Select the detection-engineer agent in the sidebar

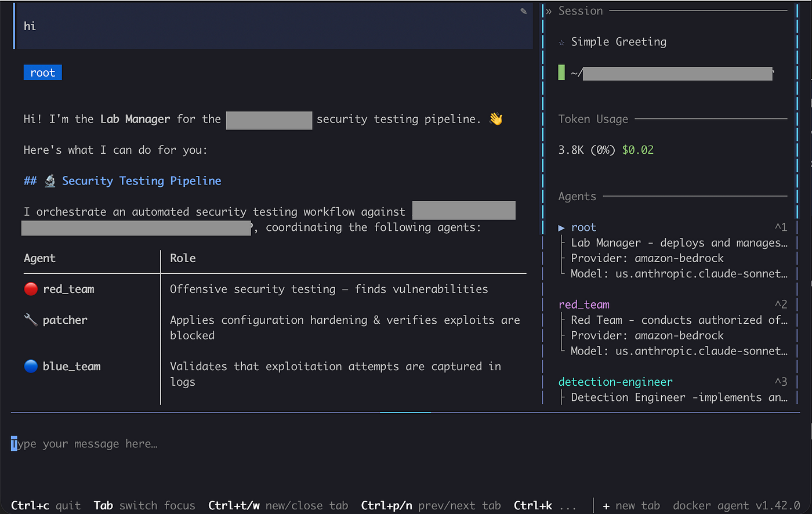pos(615,382)
